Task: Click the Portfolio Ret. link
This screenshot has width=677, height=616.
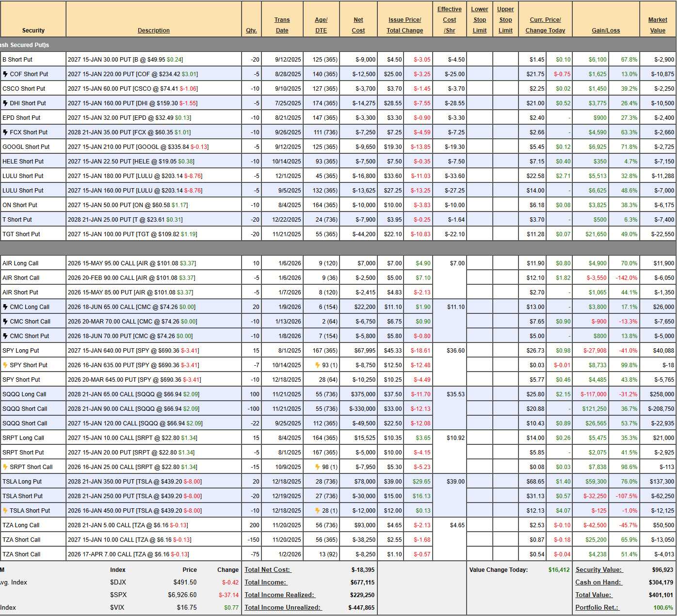Action: point(597,608)
